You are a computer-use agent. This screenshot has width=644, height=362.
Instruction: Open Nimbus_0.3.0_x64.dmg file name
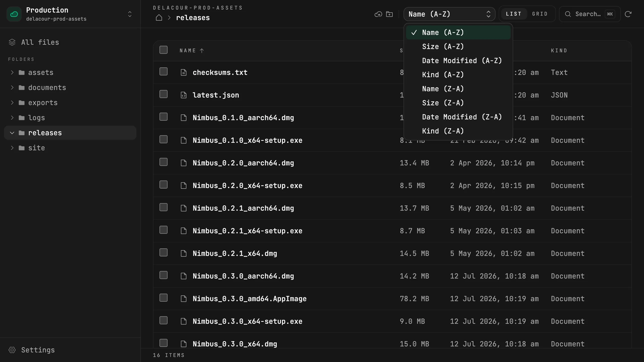pos(235,344)
